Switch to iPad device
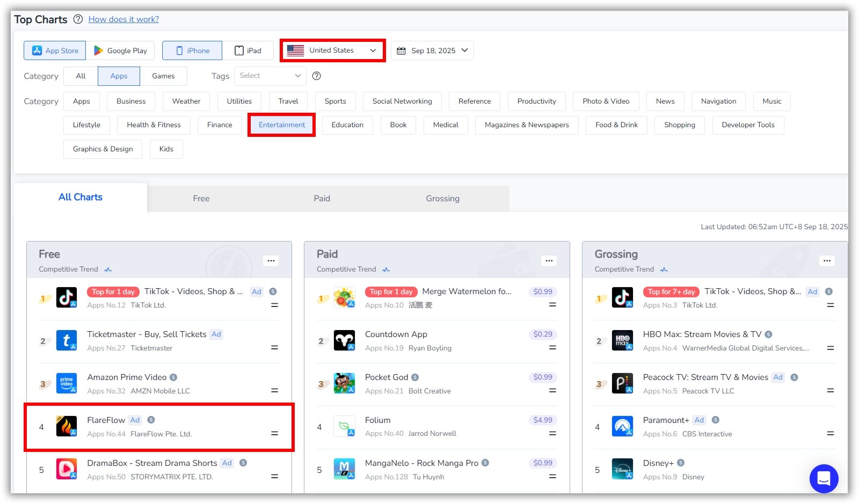 248,50
